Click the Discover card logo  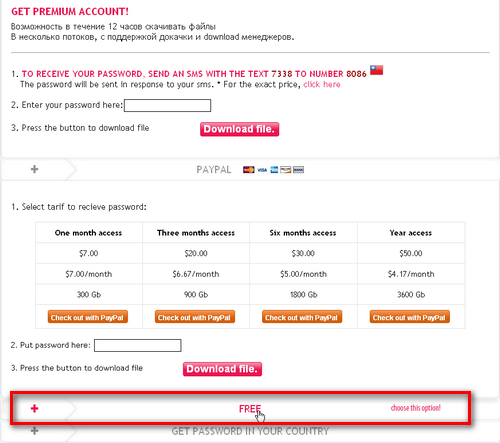(x=285, y=170)
